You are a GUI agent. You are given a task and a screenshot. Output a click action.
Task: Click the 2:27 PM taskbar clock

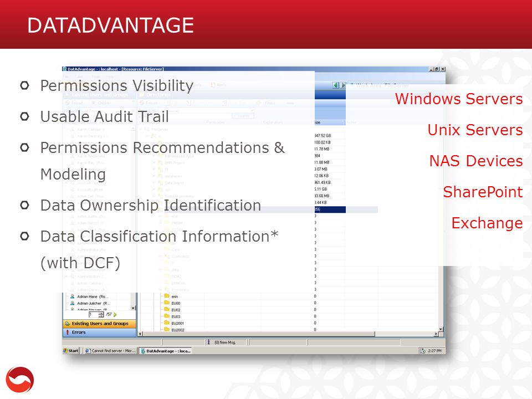434,351
